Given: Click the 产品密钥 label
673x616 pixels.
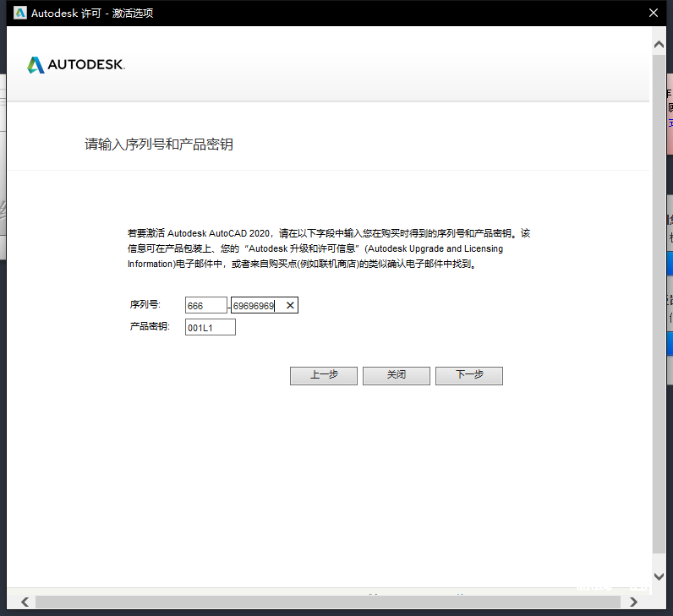Looking at the screenshot, I should (150, 327).
